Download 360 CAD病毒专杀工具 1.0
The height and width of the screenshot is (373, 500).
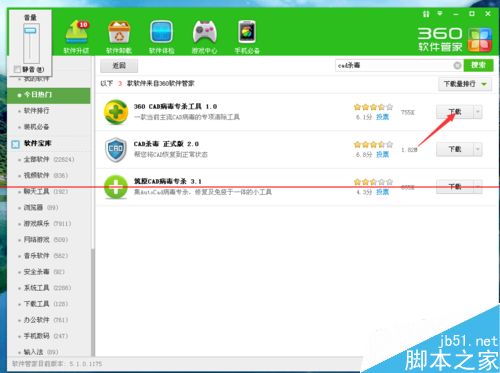[x=455, y=112]
